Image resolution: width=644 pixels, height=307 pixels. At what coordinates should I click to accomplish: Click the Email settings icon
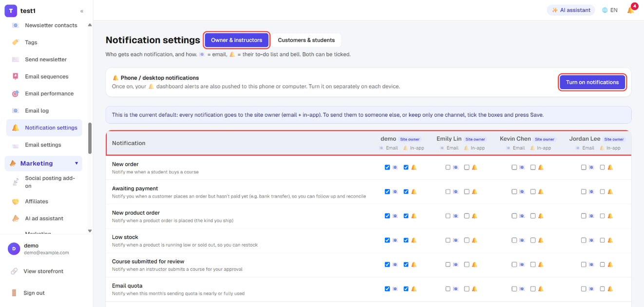point(16,145)
